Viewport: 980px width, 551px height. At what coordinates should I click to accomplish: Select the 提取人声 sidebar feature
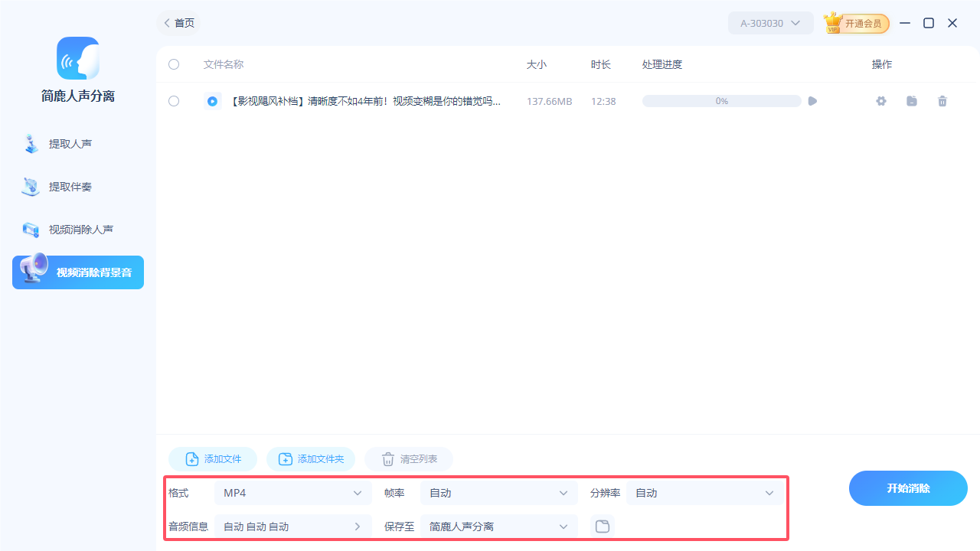coord(77,144)
